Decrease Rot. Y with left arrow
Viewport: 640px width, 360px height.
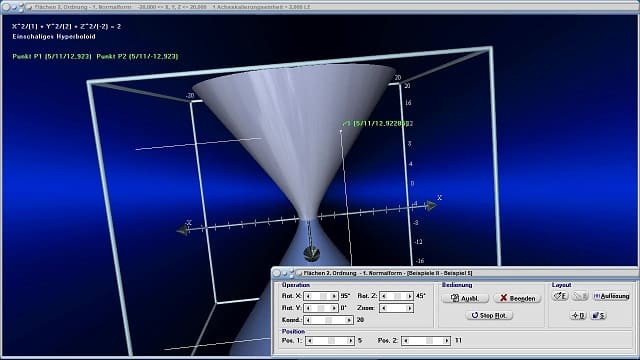308,308
